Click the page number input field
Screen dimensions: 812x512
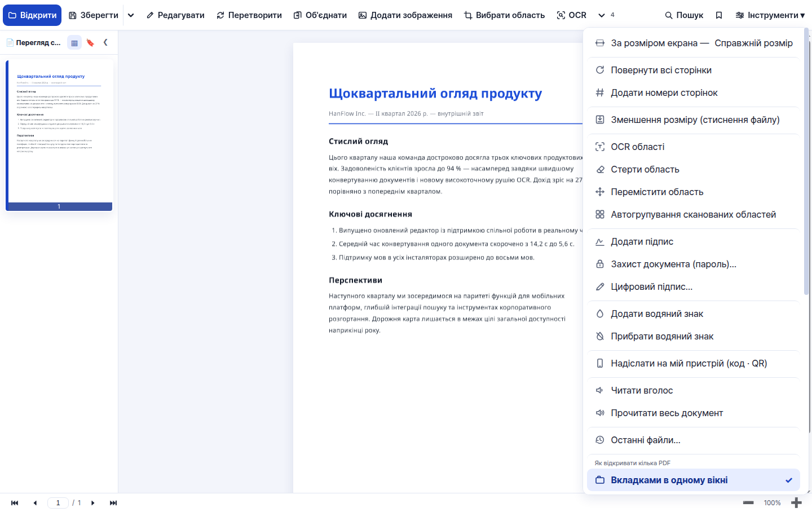click(58, 503)
